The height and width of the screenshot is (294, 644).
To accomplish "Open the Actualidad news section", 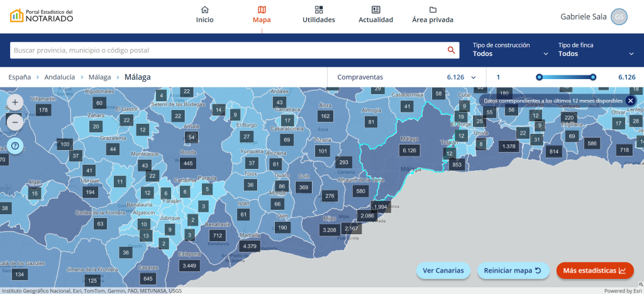I will 375,14.
